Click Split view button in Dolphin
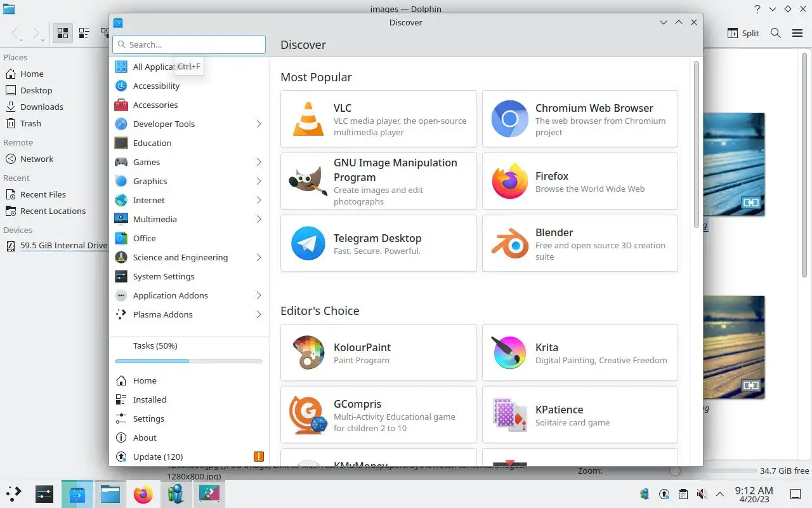Screen dimensions: 812x508 743,33
